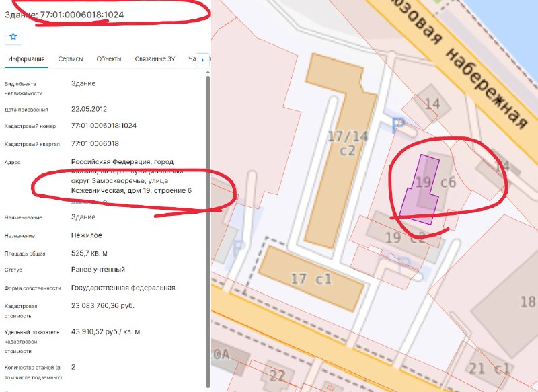The width and height of the screenshot is (538, 392).
Task: Click the Кадастровый номер row value
Action: [x=104, y=126]
